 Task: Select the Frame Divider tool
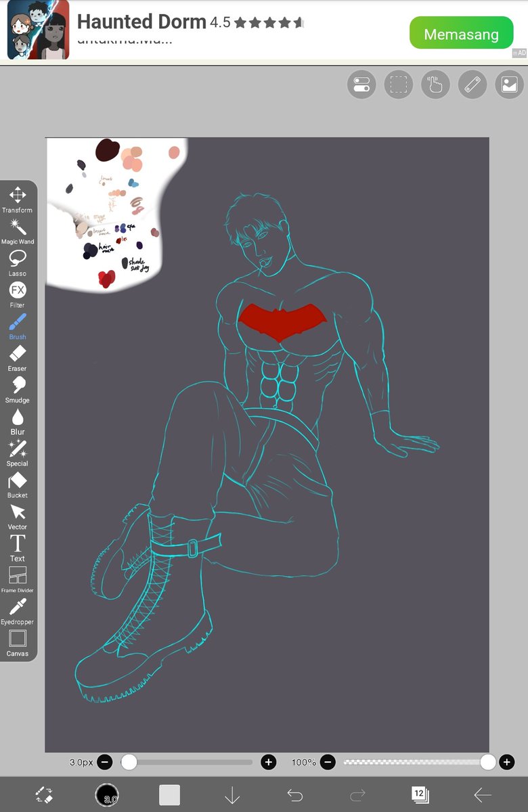[18, 581]
